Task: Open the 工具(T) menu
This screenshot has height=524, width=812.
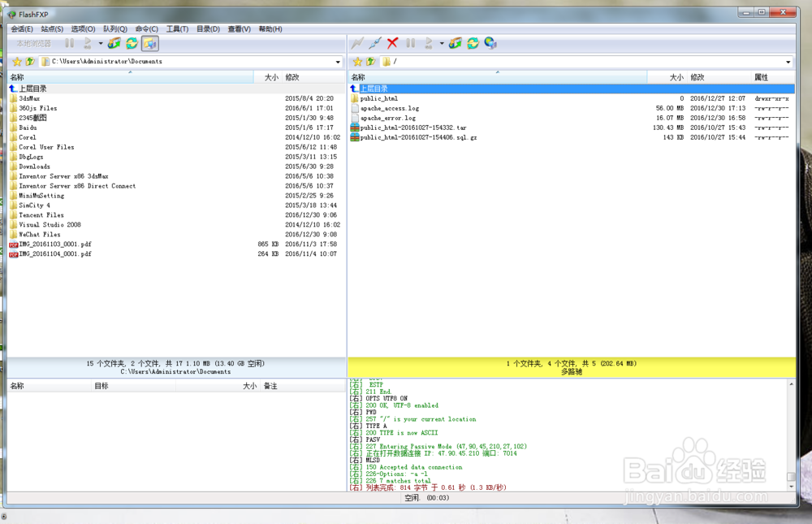Action: (177, 29)
